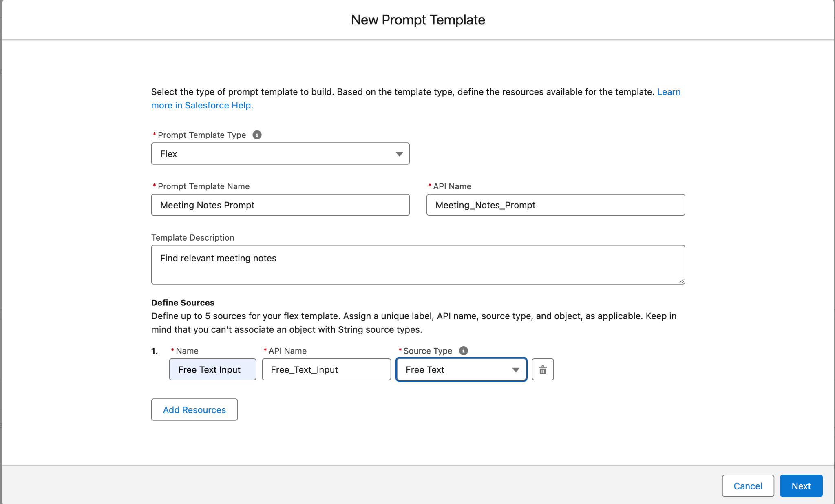835x504 pixels.
Task: Click the Template Description label text
Action: [x=192, y=238]
